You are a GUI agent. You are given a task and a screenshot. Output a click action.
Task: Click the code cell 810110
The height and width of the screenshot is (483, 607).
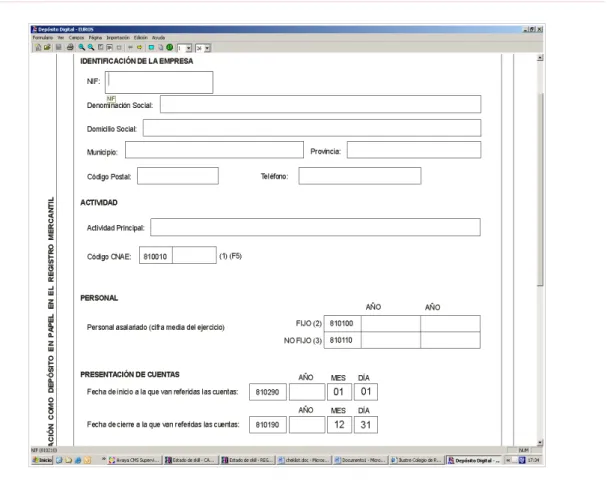tap(342, 340)
